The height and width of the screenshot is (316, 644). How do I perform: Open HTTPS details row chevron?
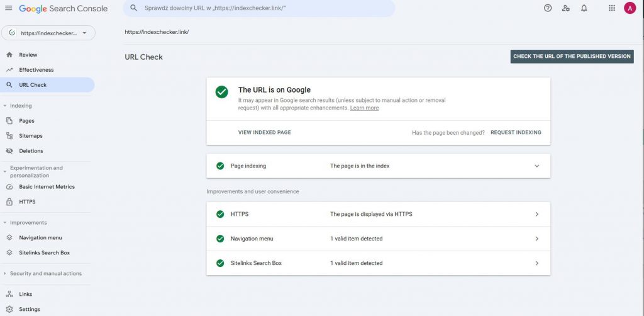click(x=536, y=214)
